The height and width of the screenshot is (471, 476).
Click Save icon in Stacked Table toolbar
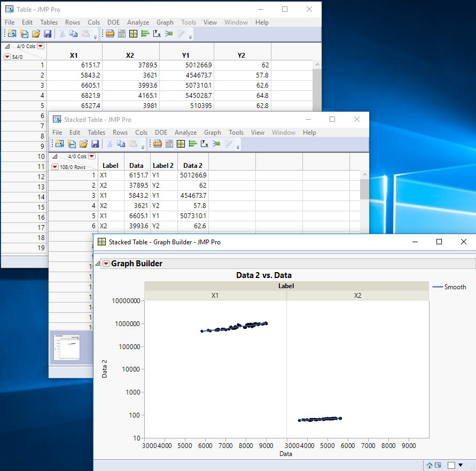95,144
